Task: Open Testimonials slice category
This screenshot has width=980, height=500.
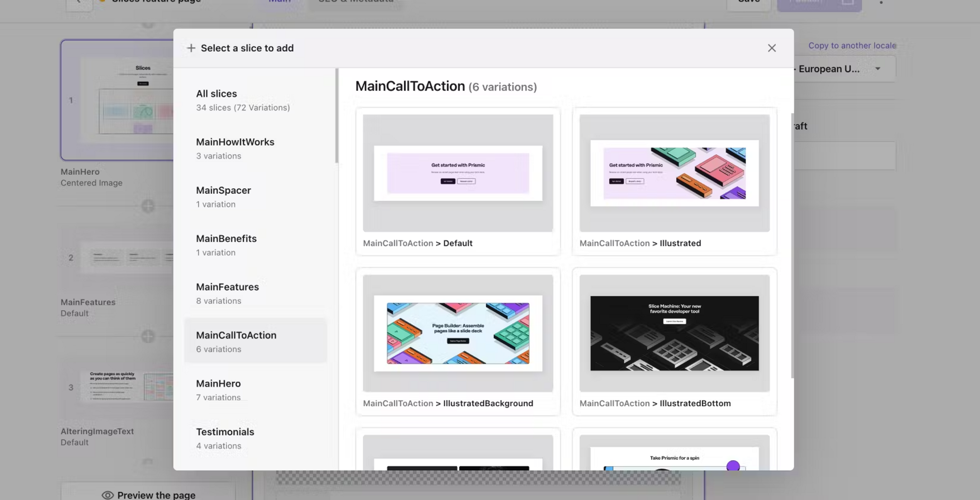Action: pyautogui.click(x=256, y=438)
